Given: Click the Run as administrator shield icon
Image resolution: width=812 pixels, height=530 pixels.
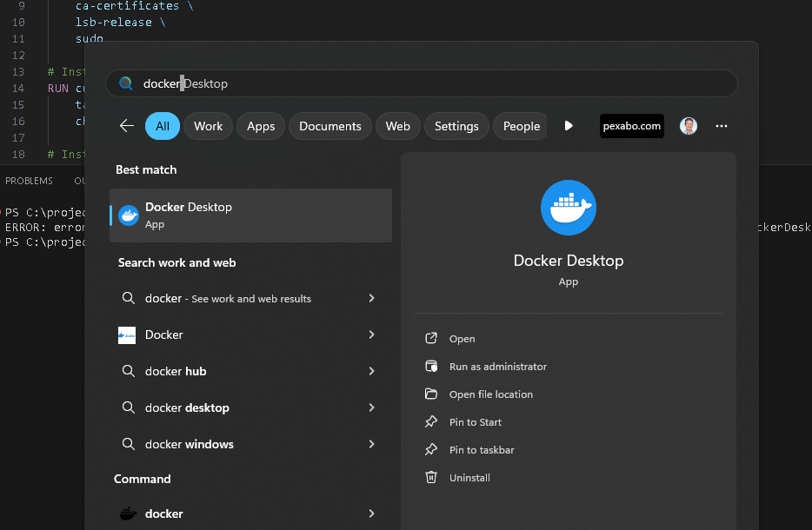Looking at the screenshot, I should click(431, 366).
